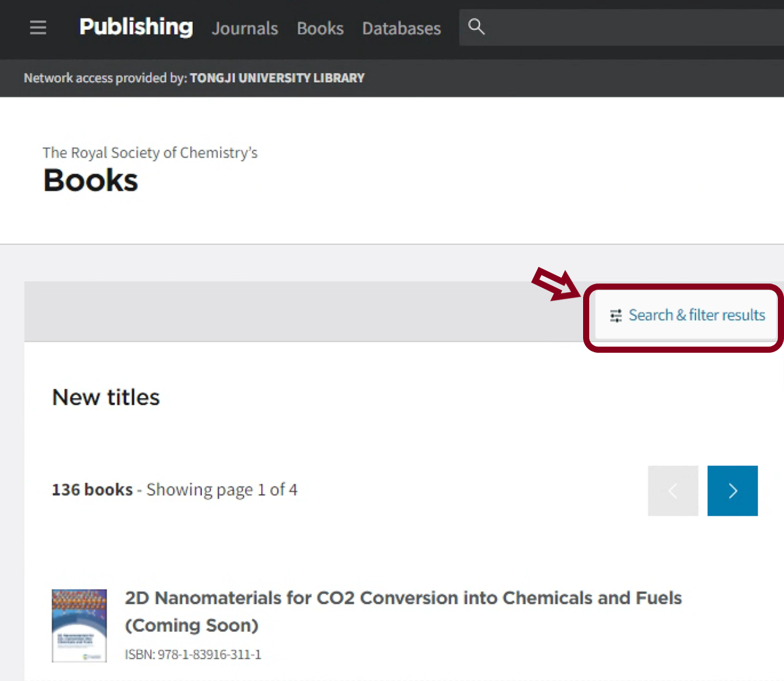Advance to next page with blue chevron
The width and height of the screenshot is (784, 681).
732,491
